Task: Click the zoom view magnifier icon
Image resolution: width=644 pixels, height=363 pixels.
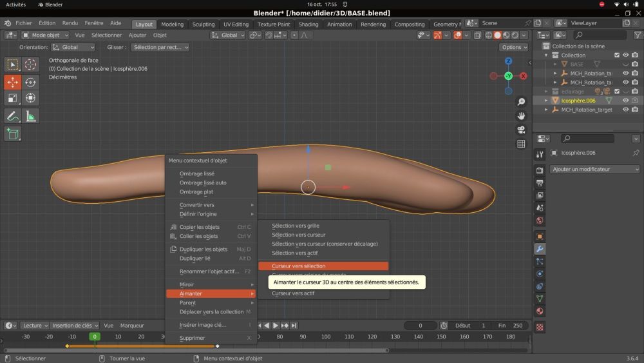Action: click(x=521, y=101)
